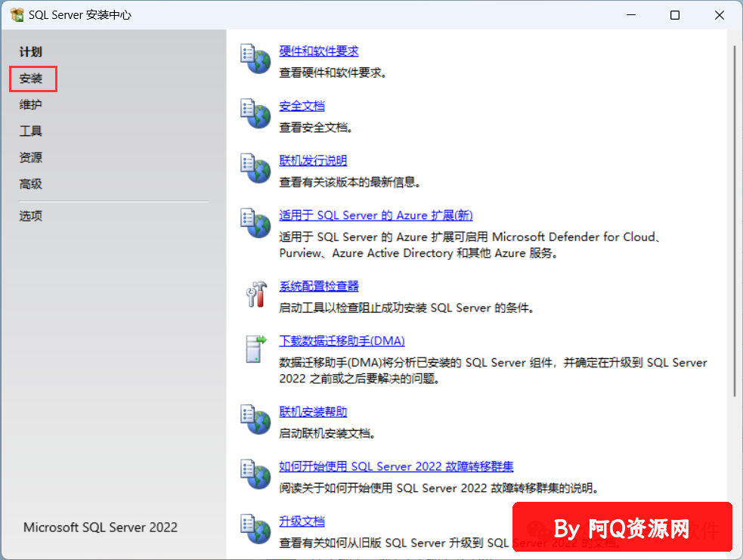Open 下载数据迁移助手(DMA) link
Image resolution: width=743 pixels, height=560 pixels.
click(x=342, y=341)
